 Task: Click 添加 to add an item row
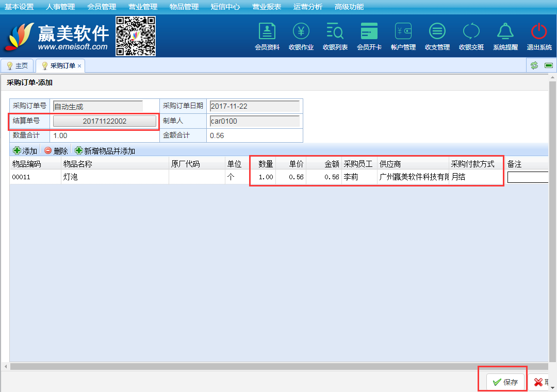(x=25, y=151)
